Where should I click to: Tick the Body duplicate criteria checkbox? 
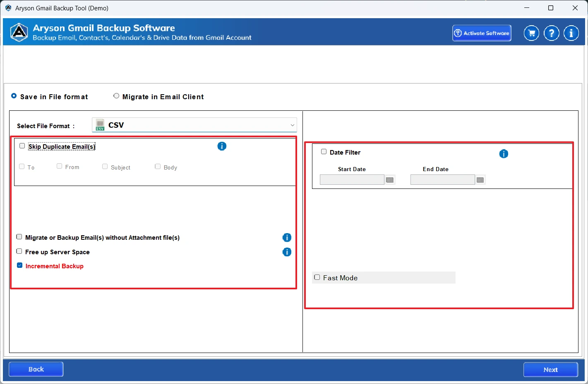[158, 167]
